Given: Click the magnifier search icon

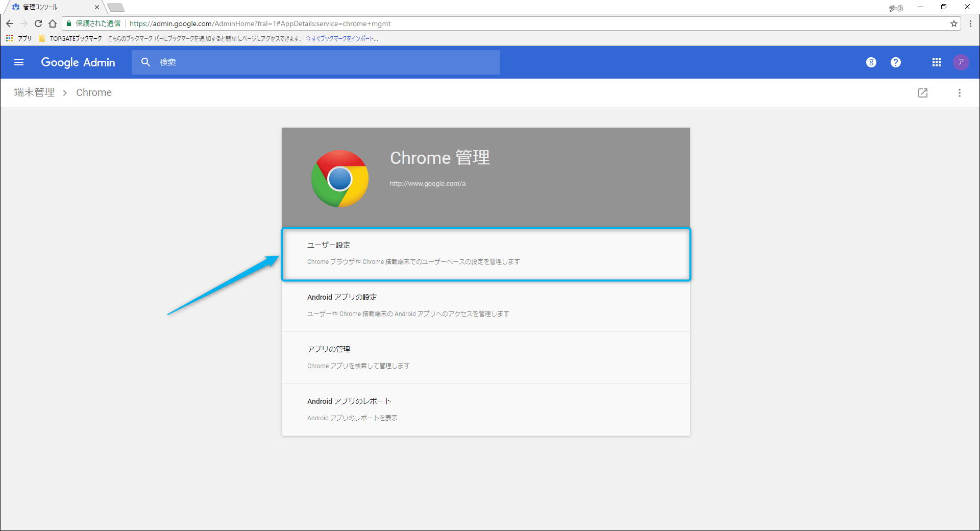Looking at the screenshot, I should 145,62.
